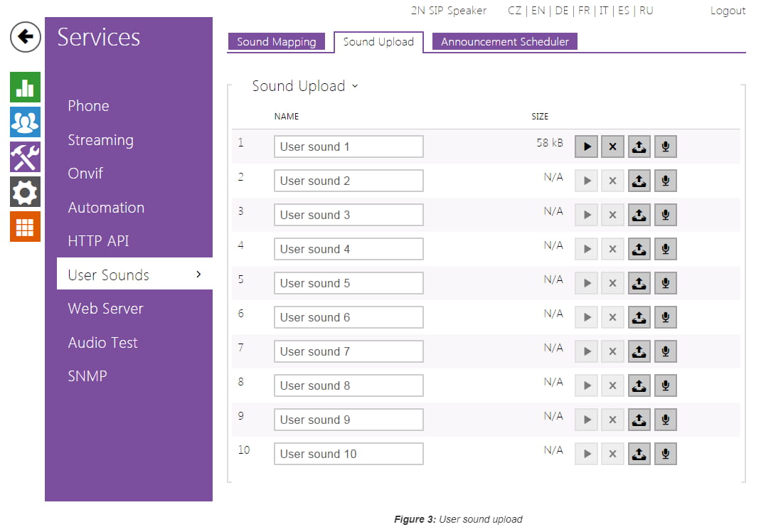Play User sound 1
The height and width of the screenshot is (532, 766).
click(586, 147)
